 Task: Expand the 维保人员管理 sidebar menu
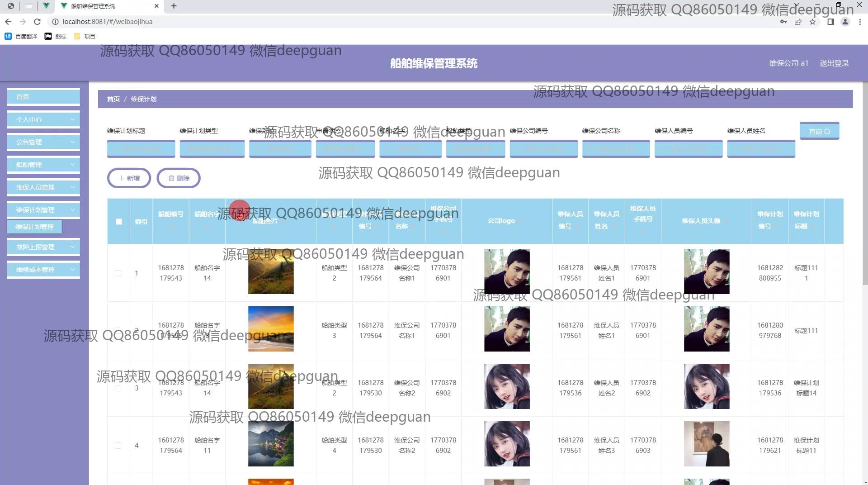pos(43,187)
